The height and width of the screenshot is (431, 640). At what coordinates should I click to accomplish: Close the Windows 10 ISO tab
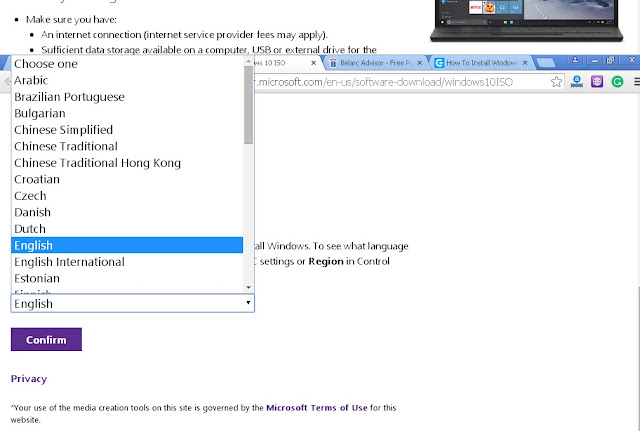pyautogui.click(x=313, y=63)
